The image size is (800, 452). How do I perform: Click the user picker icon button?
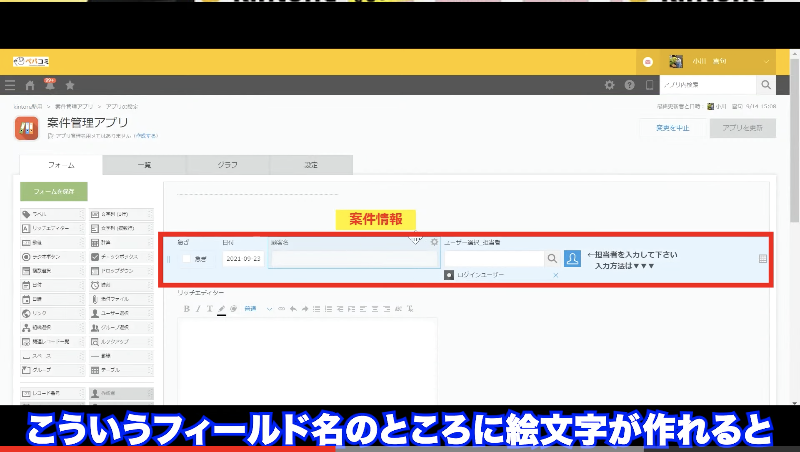coord(573,258)
